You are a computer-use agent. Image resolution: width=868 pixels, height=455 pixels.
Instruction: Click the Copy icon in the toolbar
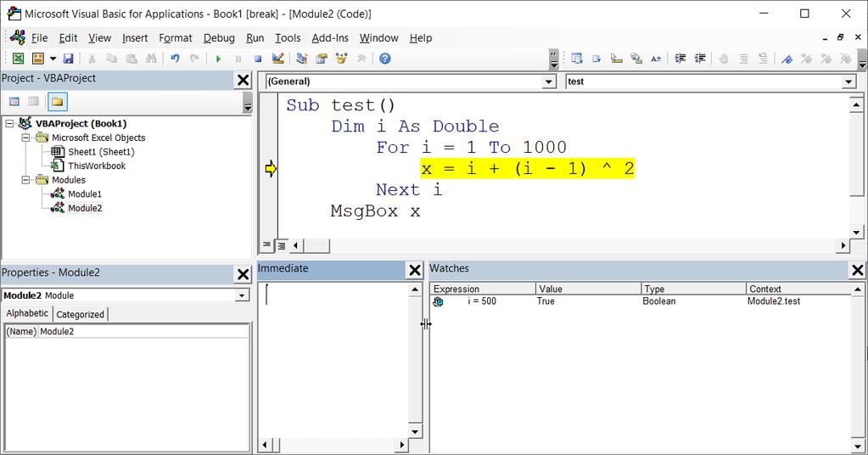click(x=111, y=59)
